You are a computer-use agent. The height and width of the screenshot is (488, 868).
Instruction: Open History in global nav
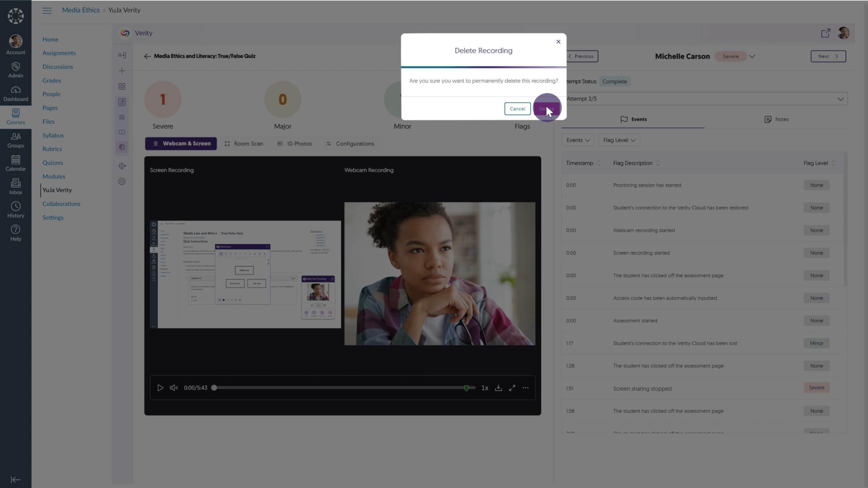click(16, 210)
